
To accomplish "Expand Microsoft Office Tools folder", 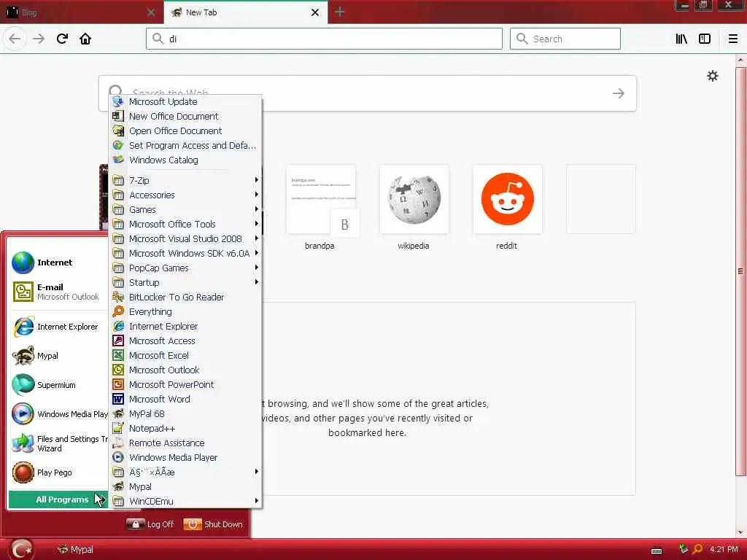I will pyautogui.click(x=186, y=224).
